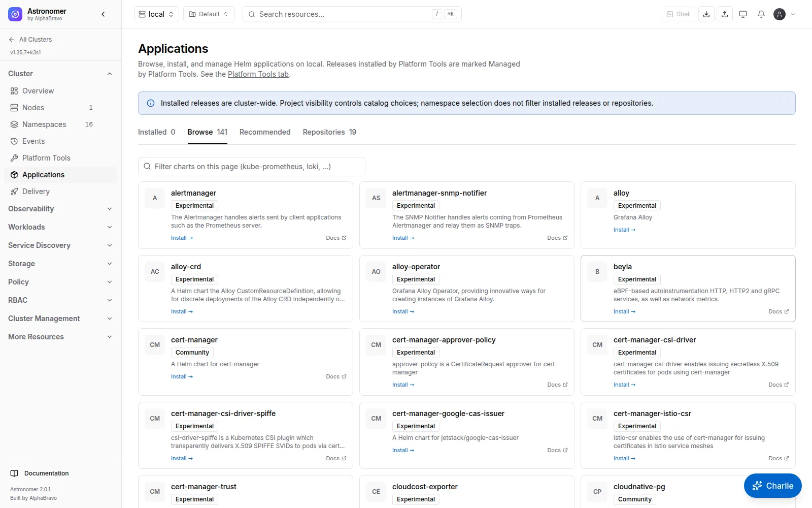The image size is (812, 508).
Task: Expand the Service Discovery section
Action: click(x=60, y=245)
